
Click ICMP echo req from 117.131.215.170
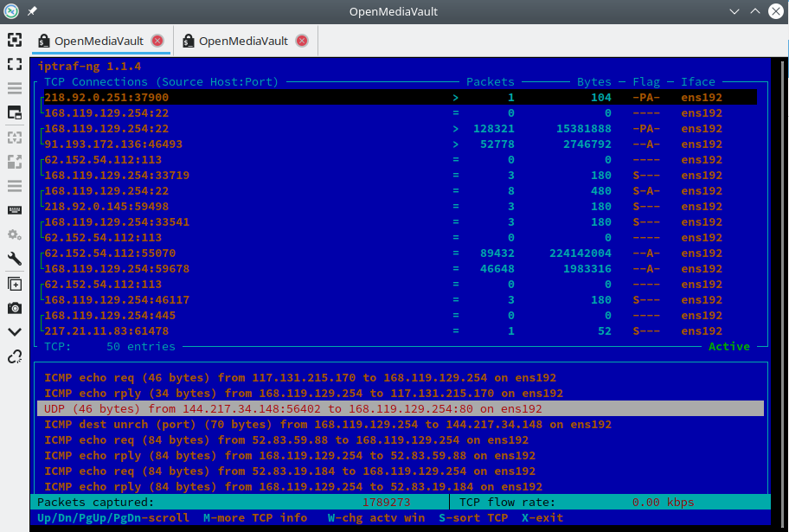tap(300, 377)
